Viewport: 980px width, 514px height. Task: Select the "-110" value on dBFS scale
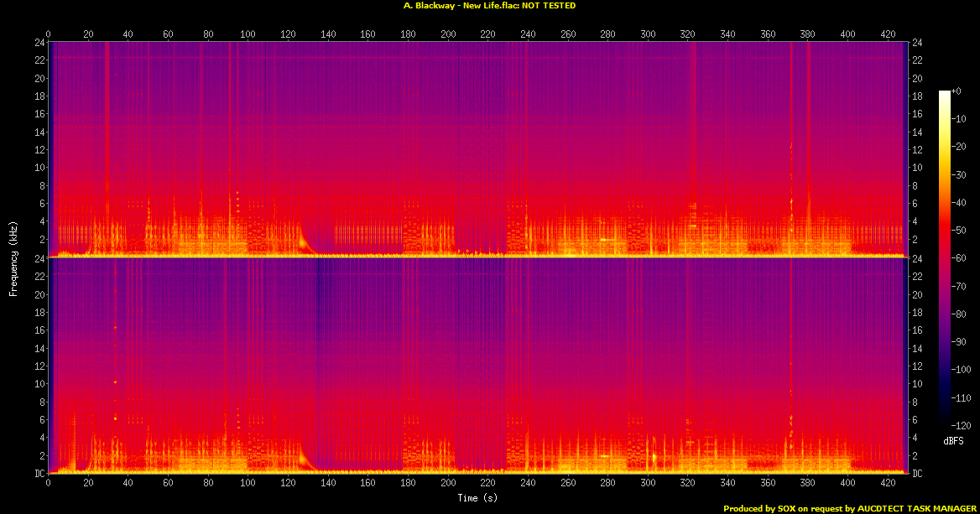coord(961,397)
